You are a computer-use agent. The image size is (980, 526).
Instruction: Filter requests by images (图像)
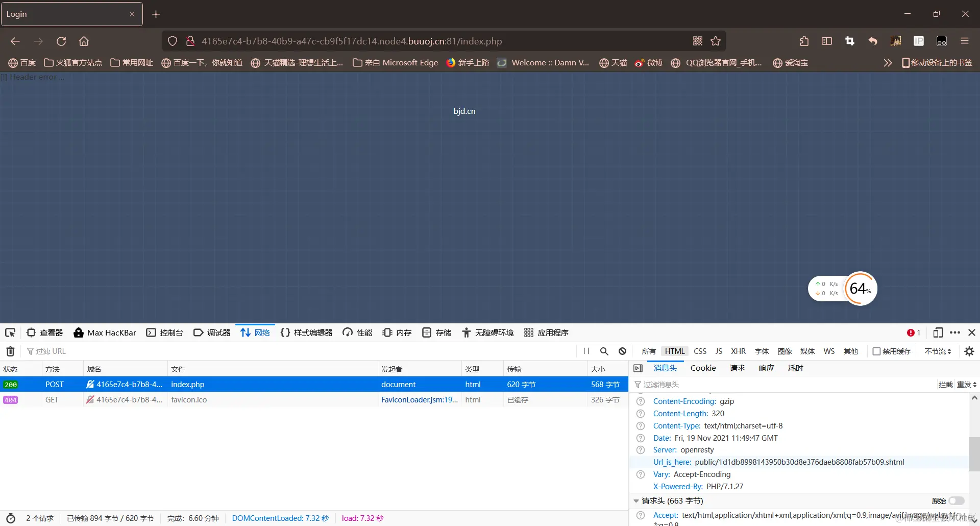point(785,351)
